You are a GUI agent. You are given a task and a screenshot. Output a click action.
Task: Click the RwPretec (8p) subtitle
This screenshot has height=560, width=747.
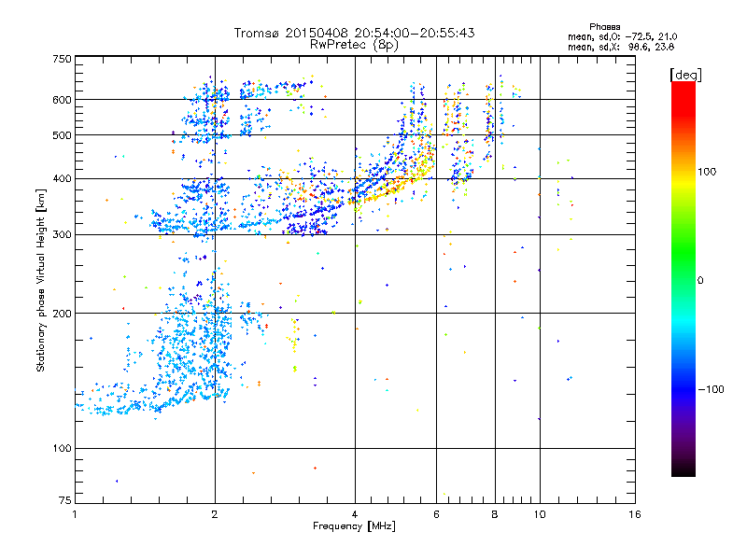[x=354, y=45]
